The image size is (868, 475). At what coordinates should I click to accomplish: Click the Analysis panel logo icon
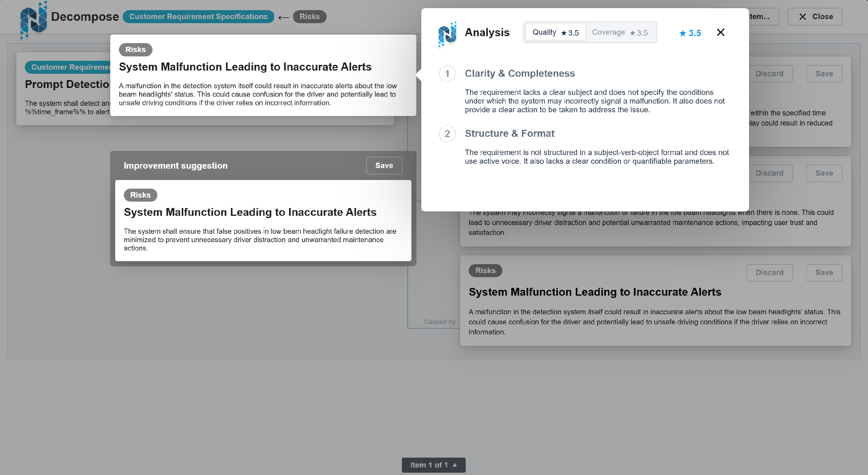point(447,34)
